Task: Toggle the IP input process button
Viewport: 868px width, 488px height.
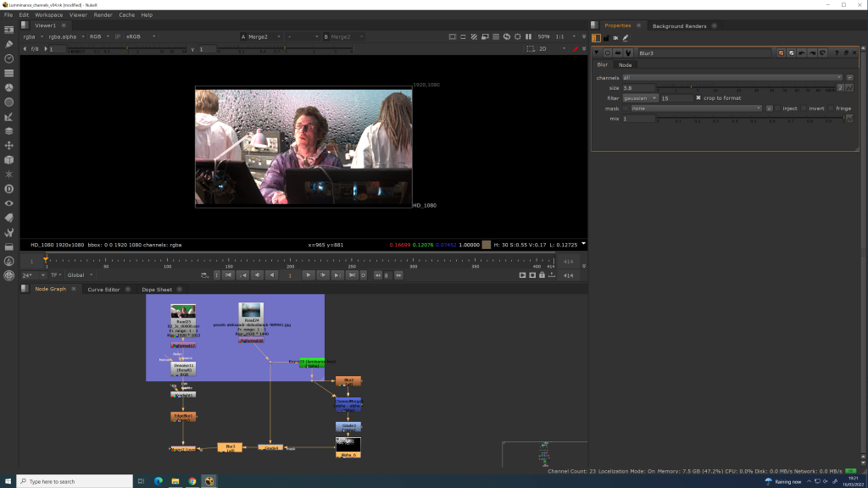Action: point(117,36)
